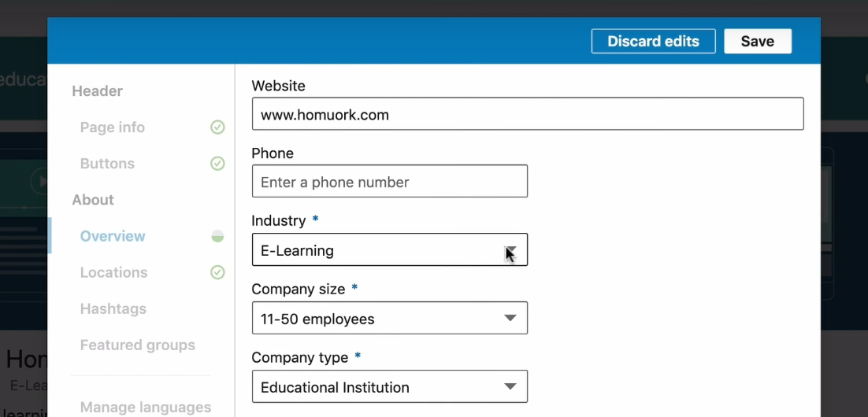Screen dimensions: 868x417
Task: Click the Company type dropdown arrow
Action: point(510,386)
